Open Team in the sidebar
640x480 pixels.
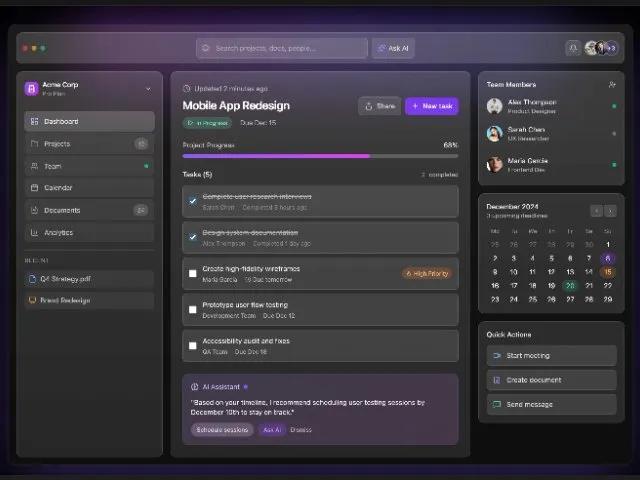89,166
